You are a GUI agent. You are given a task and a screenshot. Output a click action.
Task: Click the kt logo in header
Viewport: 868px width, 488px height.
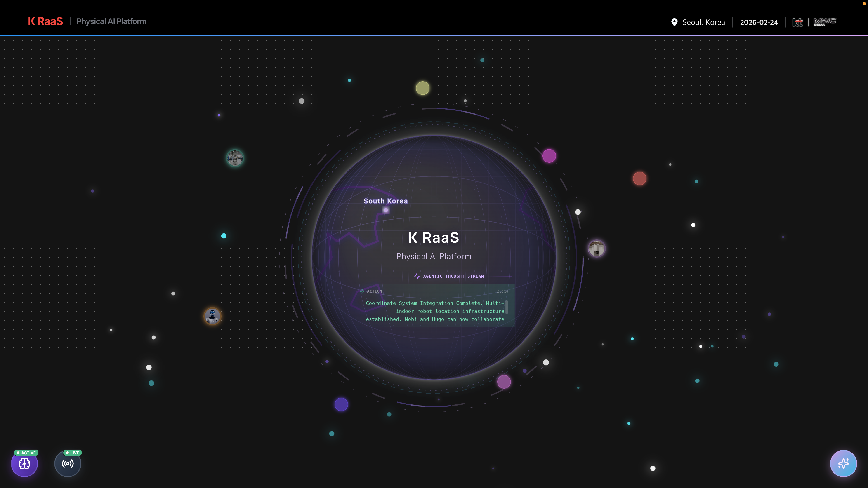(x=797, y=22)
